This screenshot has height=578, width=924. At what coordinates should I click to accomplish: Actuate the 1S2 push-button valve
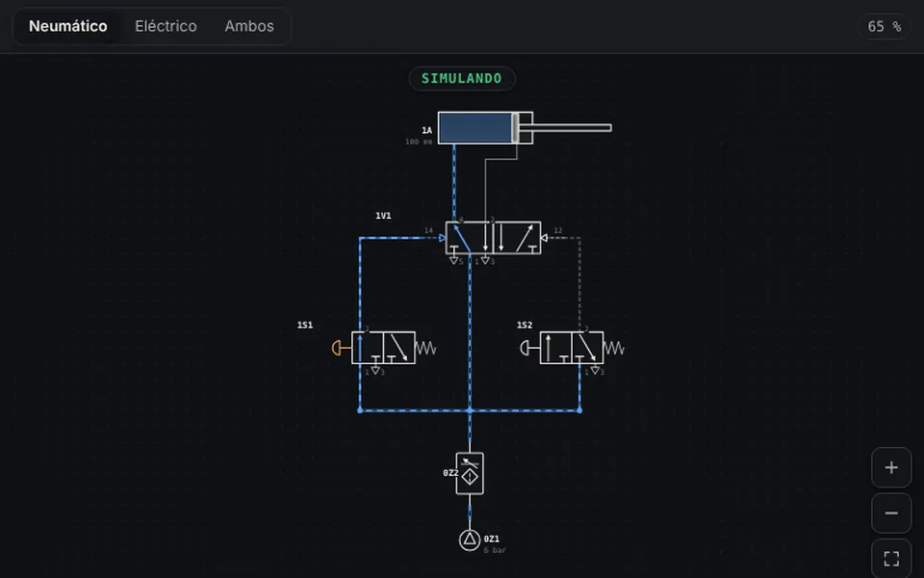pyautogui.click(x=572, y=348)
